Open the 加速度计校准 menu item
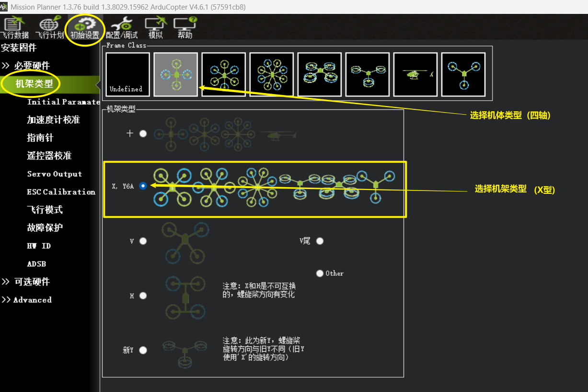Viewport: 588px width, 392px height. [x=53, y=120]
